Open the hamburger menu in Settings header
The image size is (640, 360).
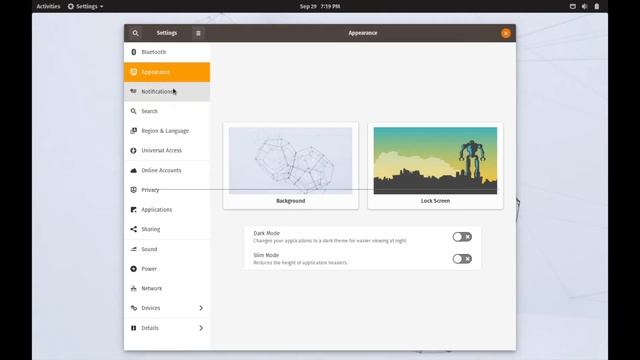click(198, 33)
